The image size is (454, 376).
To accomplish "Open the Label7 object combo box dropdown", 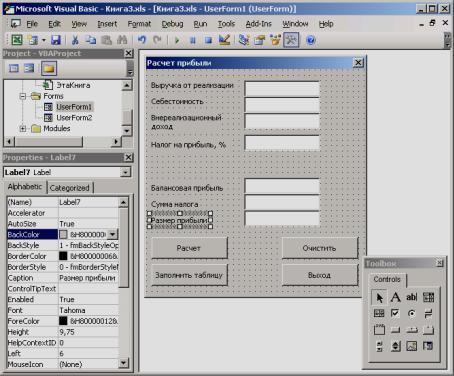I will pos(125,172).
